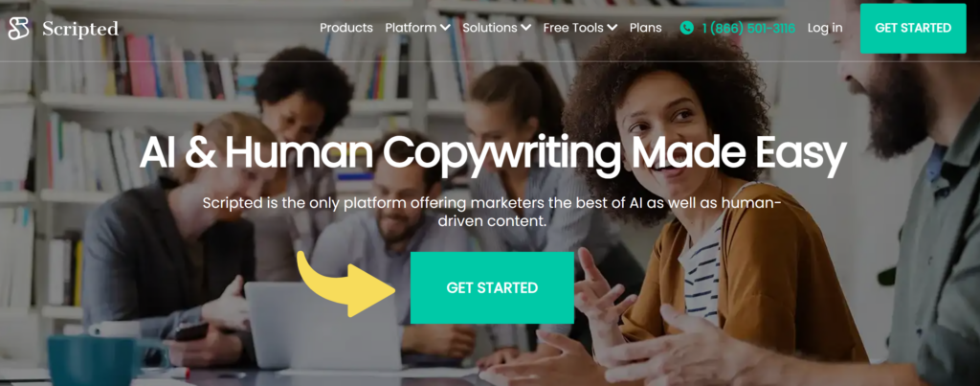Open the Products page
This screenshot has width=980, height=386.
click(346, 28)
